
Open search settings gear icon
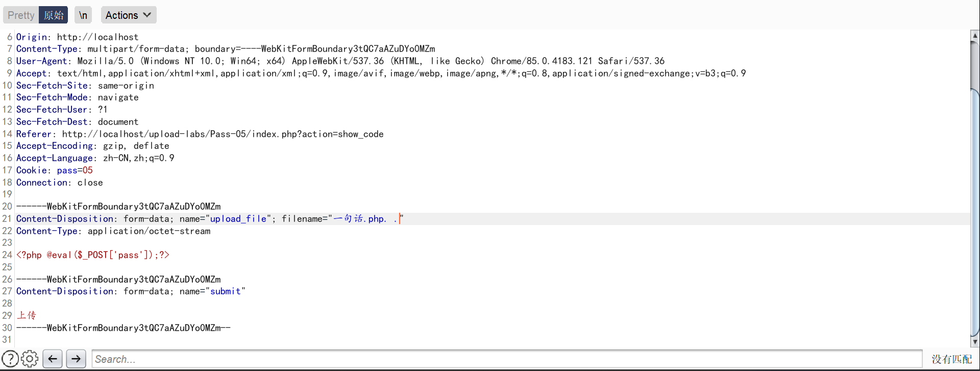tap(30, 359)
